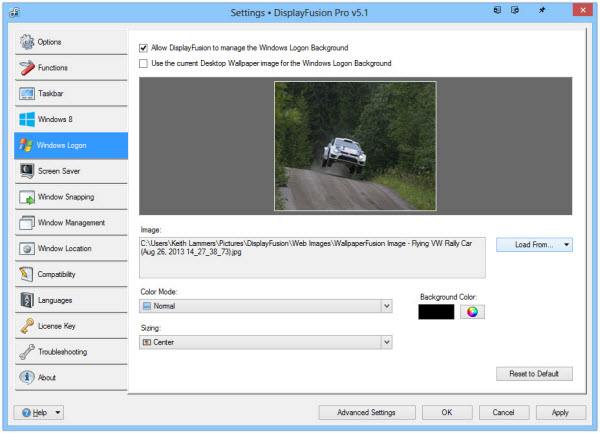
Task: Click the black Background Color swatch
Action: (x=436, y=312)
